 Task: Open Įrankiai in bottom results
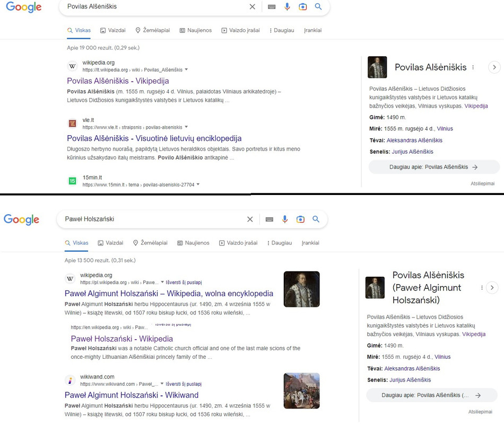coord(310,243)
